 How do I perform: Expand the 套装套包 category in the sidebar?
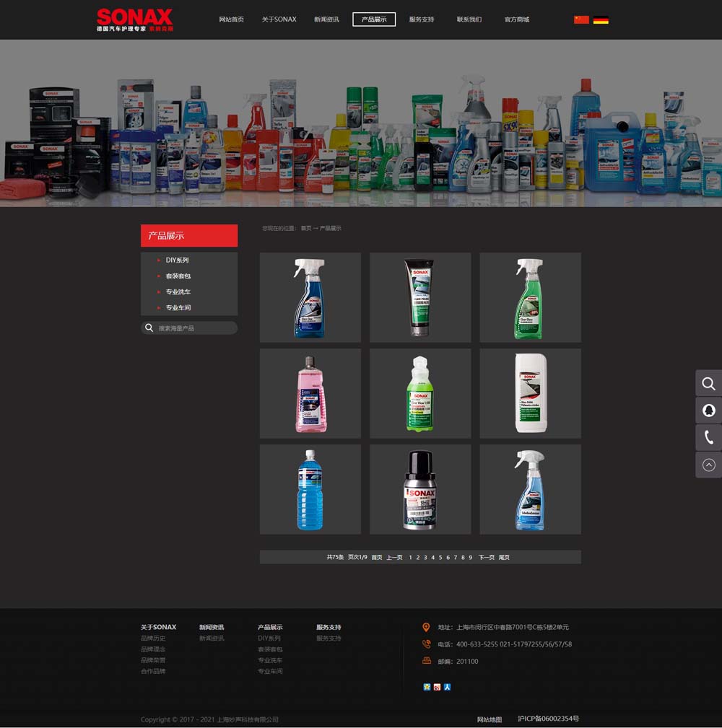178,276
